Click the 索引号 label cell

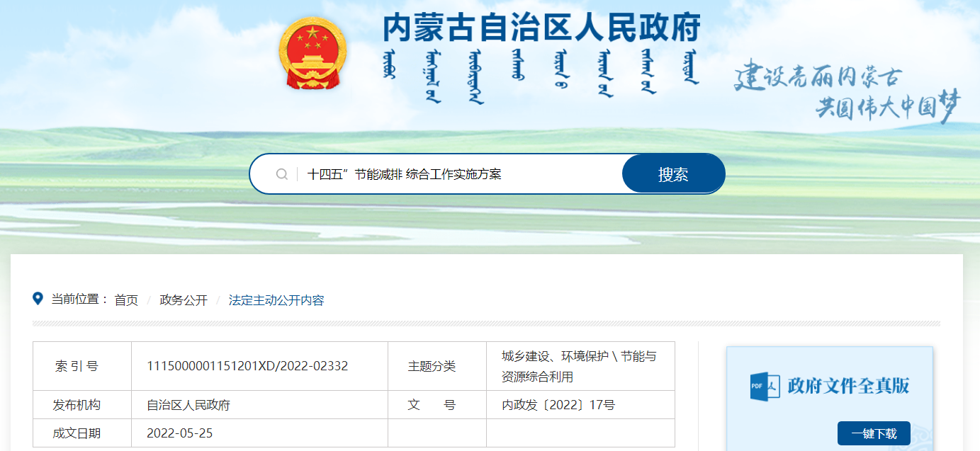[77, 366]
